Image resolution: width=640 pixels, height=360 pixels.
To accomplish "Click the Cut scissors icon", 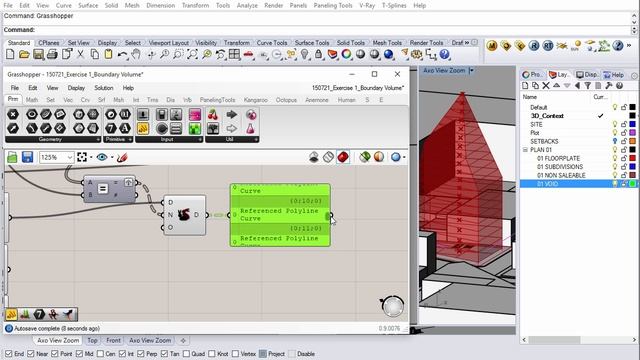I will tap(80, 54).
